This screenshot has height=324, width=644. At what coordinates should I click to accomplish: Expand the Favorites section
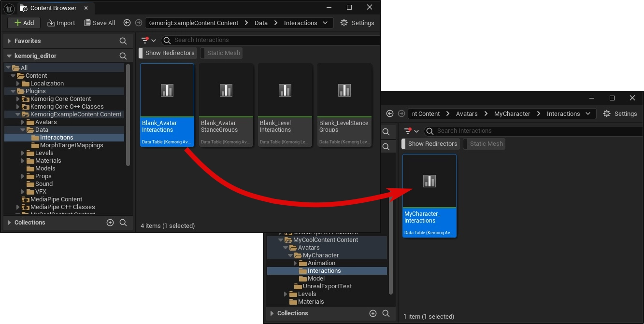click(9, 41)
